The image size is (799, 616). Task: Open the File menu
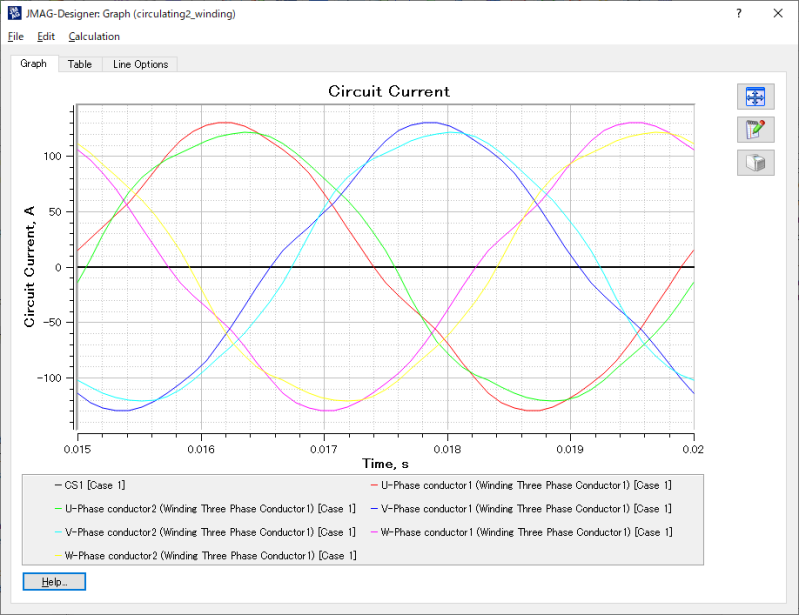15,37
